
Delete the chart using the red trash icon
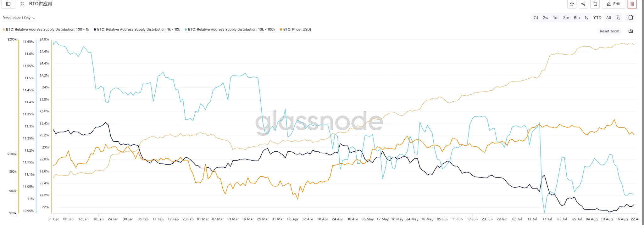coord(632,4)
